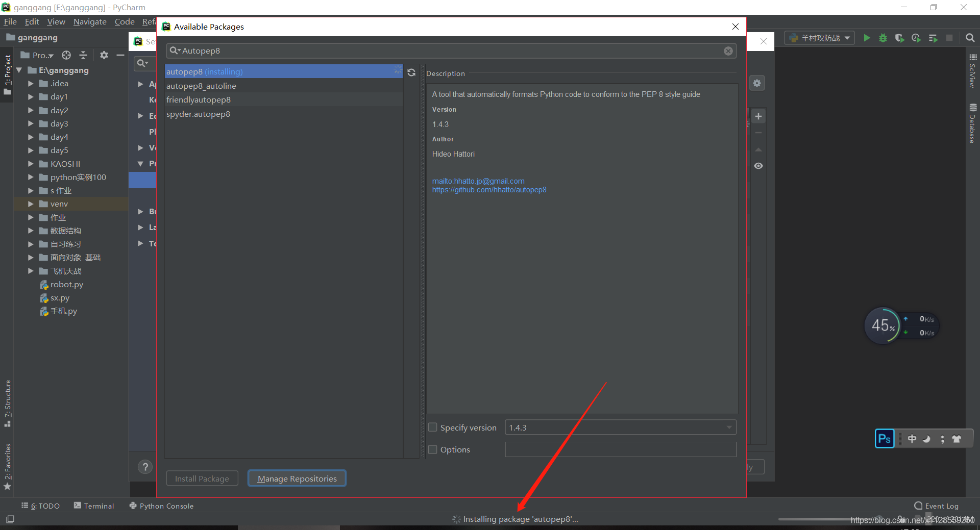Select spyder.autopep8 package

[284, 114]
